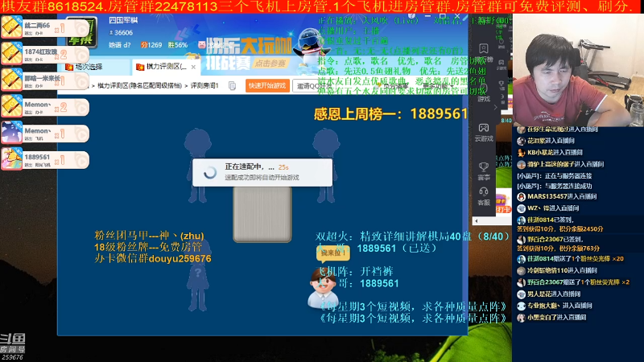Click WZ丶铭 avatar in chat

pos(521,208)
